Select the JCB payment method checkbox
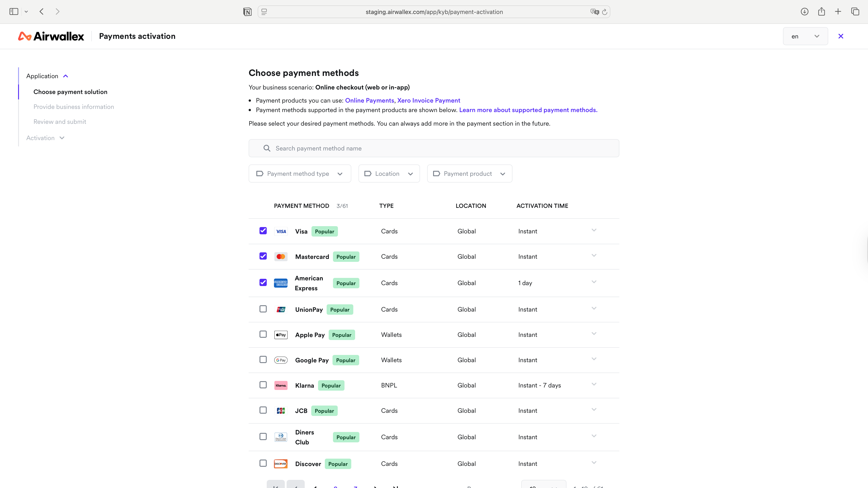The width and height of the screenshot is (868, 488). point(263,410)
